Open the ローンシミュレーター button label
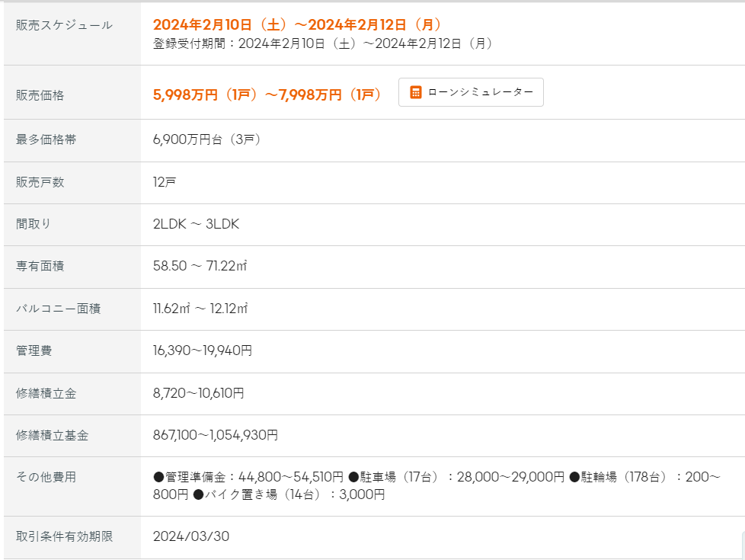The width and height of the screenshot is (745, 560). pos(481,92)
